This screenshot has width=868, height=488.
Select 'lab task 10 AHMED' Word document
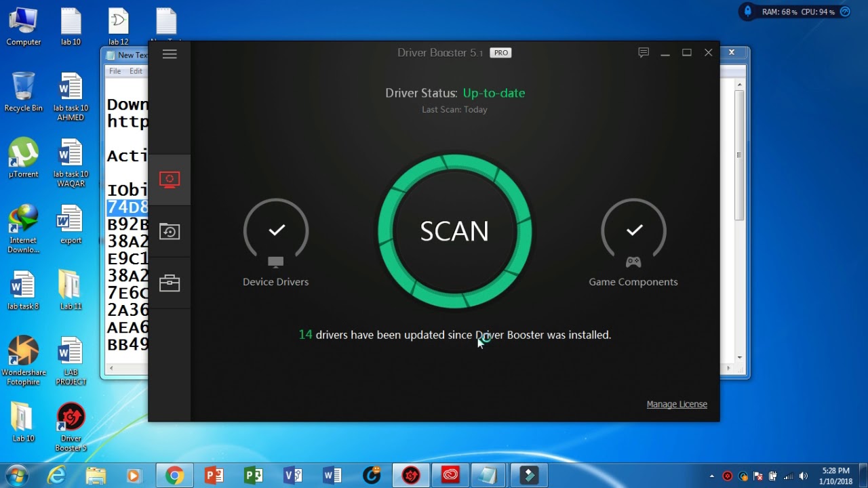[x=71, y=97]
